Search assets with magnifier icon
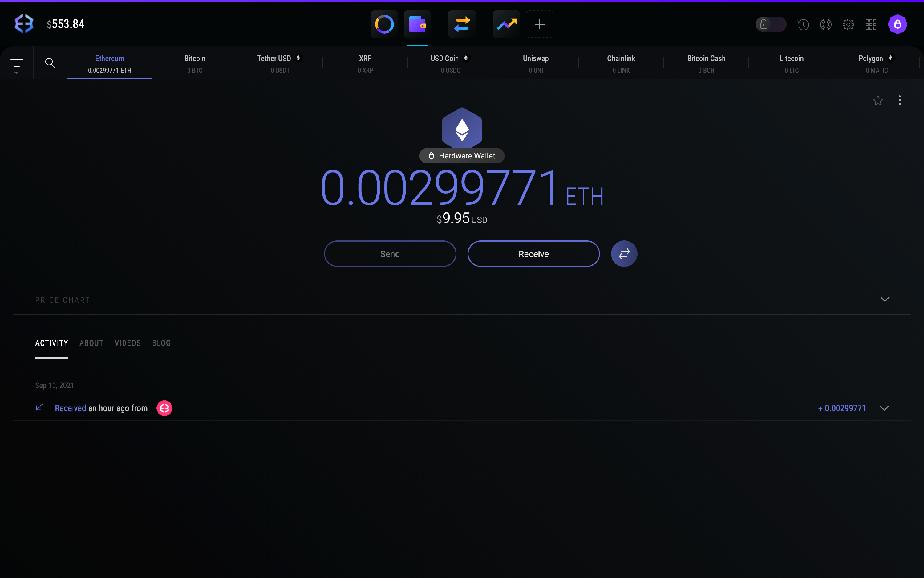Screen dimensions: 924x578 point(50,63)
